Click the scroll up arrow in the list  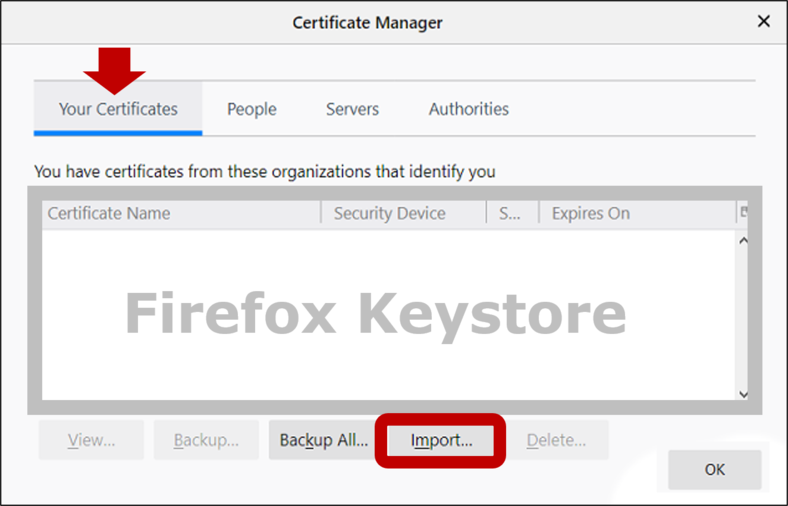[743, 241]
